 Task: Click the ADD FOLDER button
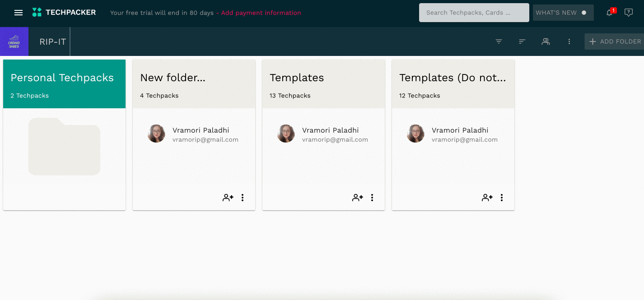615,42
